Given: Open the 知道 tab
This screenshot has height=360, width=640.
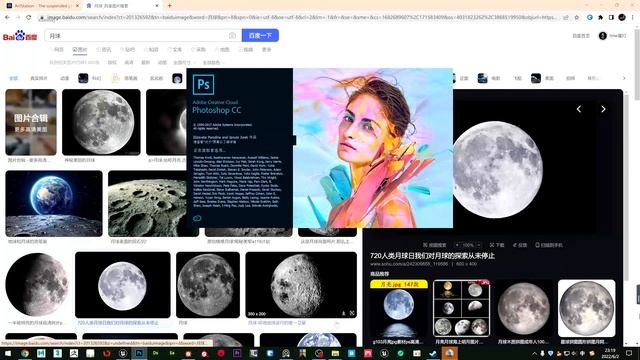Looking at the screenshot, I should [x=151, y=49].
